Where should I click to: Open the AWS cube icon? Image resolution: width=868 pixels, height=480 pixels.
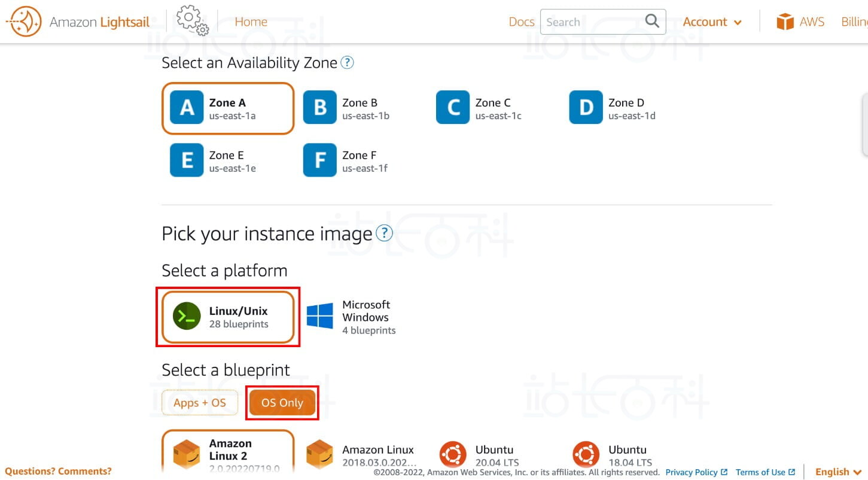[x=784, y=22]
